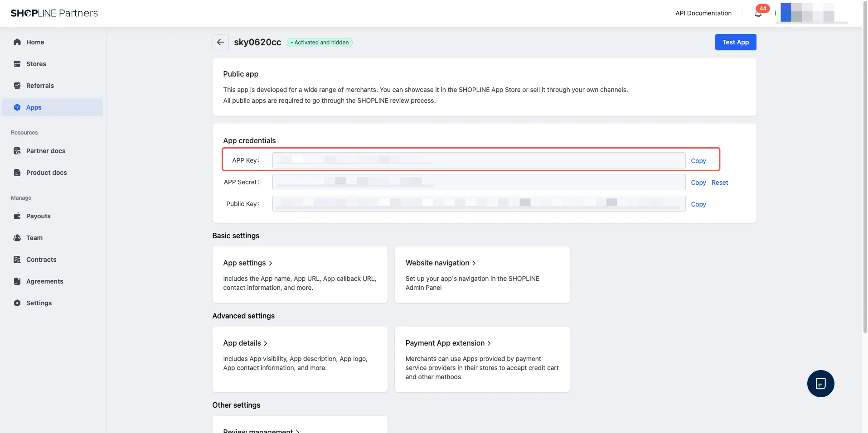Click the 'Advanced settings' heading

(243, 316)
